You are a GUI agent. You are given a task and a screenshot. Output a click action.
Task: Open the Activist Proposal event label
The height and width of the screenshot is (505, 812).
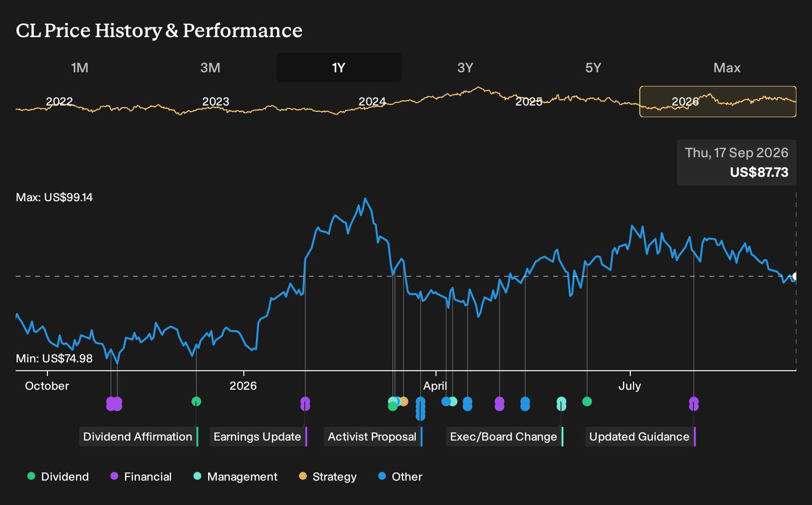click(373, 437)
